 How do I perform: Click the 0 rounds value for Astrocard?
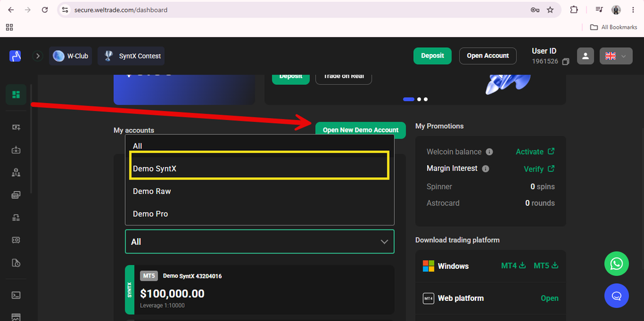point(540,203)
